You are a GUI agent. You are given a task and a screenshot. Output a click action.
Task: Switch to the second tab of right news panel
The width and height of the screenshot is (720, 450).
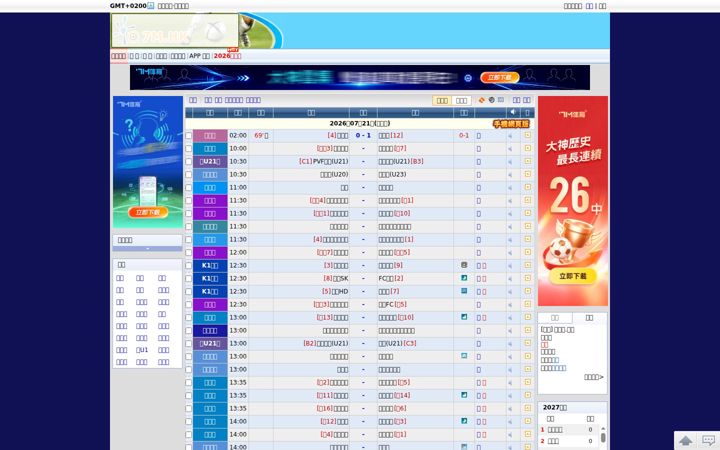click(x=590, y=318)
